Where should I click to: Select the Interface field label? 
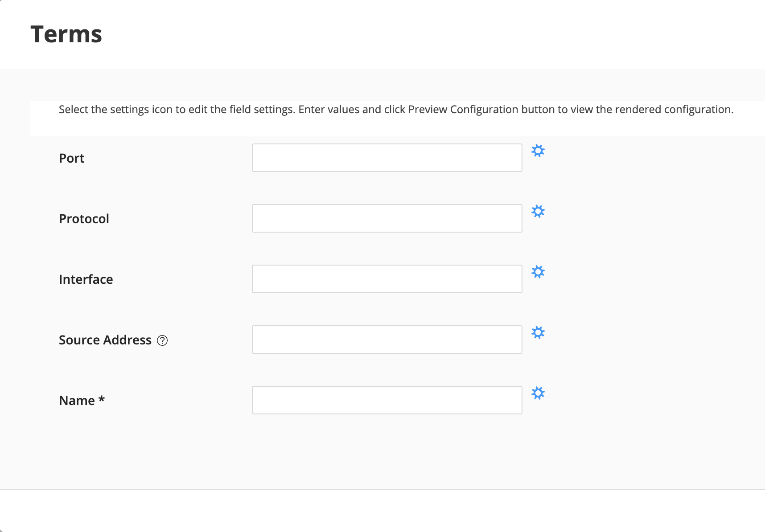86,279
